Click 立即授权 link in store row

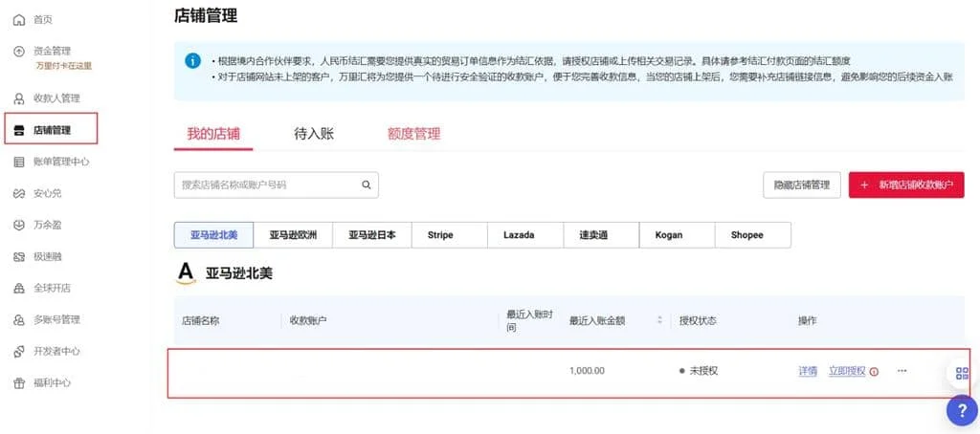847,371
